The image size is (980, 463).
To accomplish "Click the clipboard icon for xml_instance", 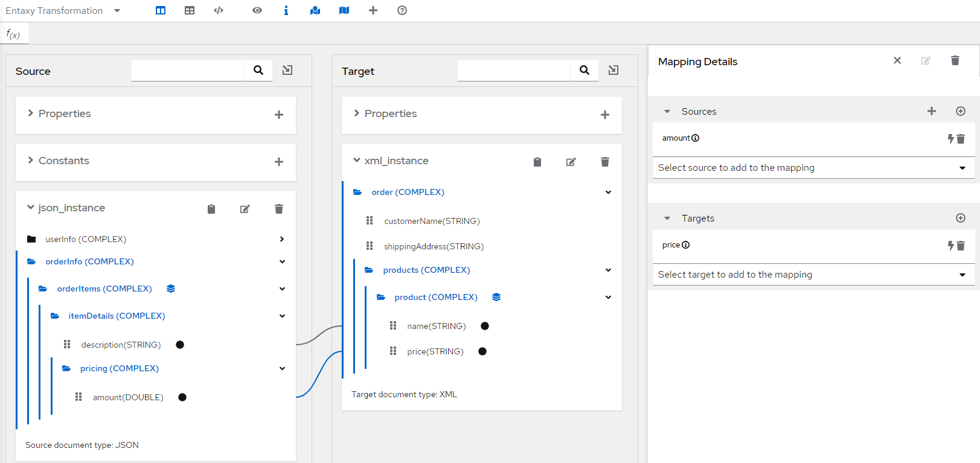I will tap(537, 162).
